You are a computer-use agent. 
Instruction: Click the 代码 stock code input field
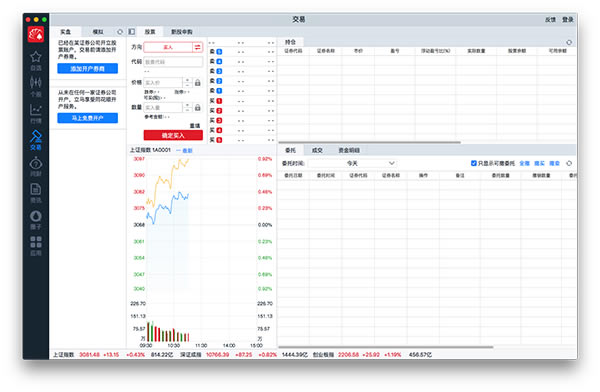point(173,62)
